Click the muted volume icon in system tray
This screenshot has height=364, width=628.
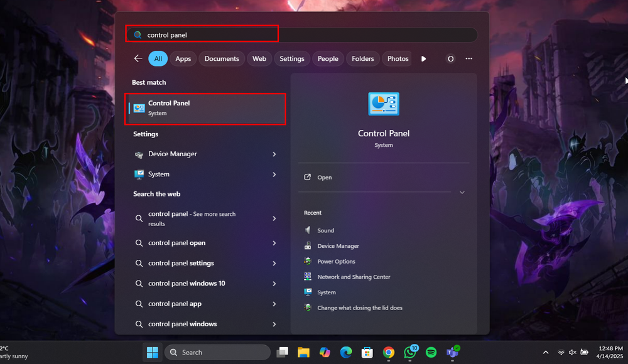point(572,352)
